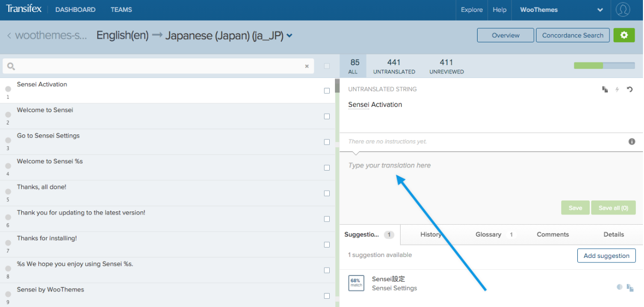644x307 pixels.
Task: Check the Welcome to Sensei %s checkbox
Action: [327, 167]
